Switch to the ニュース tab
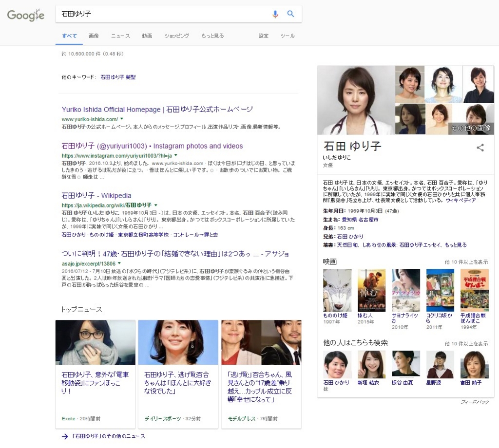The height and width of the screenshot is (448, 499). [120, 36]
